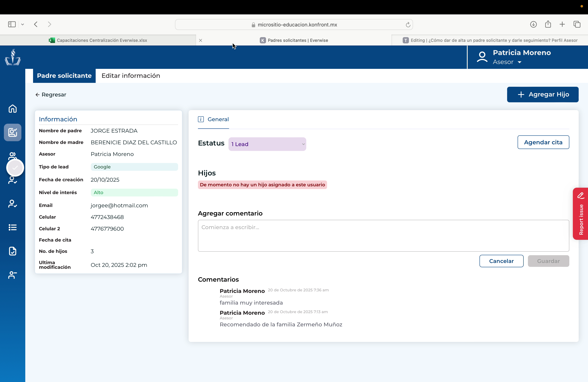
Task: Select the highlighted applicant-card sidebar icon
Action: coord(13,132)
